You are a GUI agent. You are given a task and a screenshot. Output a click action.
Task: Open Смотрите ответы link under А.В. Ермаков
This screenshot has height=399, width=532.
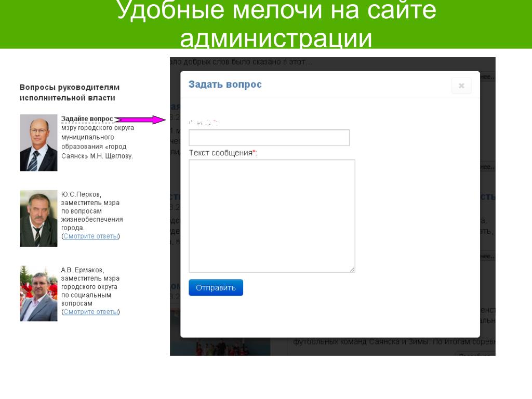[90, 312]
